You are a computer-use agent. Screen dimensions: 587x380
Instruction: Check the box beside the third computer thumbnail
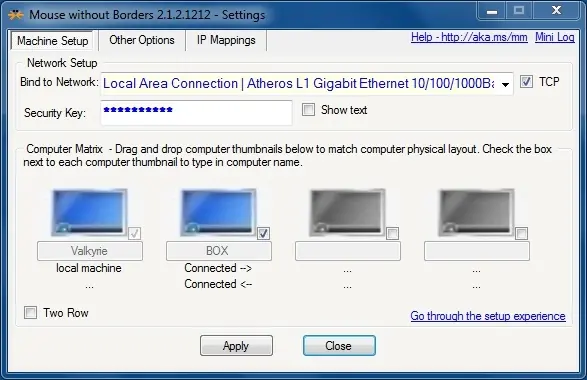click(x=392, y=233)
